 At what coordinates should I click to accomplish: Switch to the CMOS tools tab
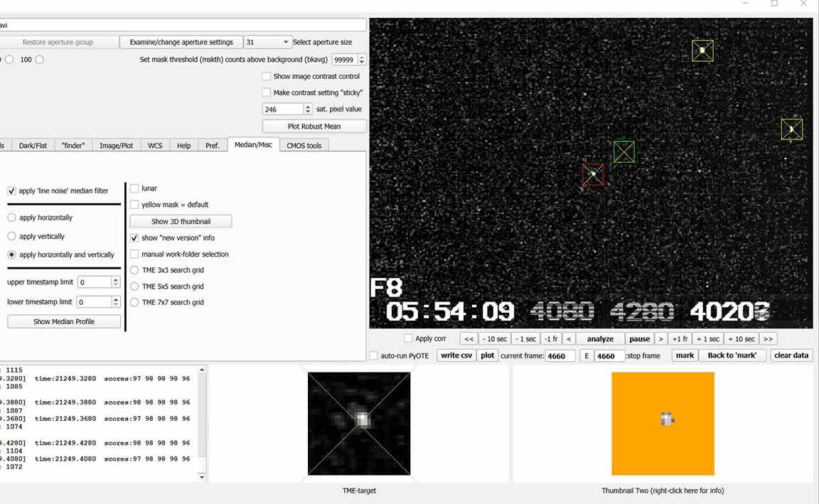(304, 146)
